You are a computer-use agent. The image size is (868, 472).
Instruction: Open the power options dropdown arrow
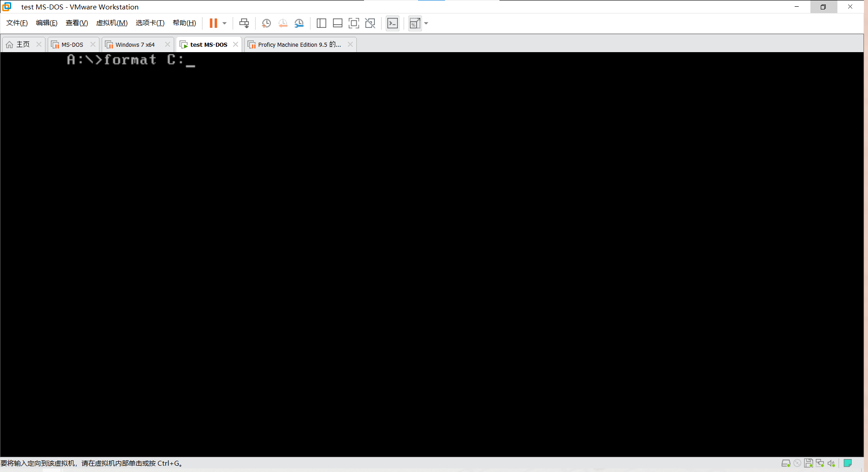(225, 23)
